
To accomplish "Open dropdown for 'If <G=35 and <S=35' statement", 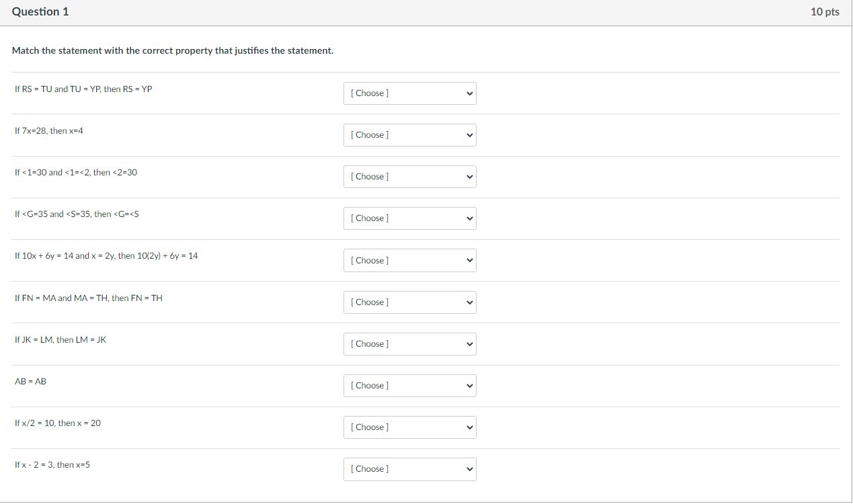I will [409, 218].
